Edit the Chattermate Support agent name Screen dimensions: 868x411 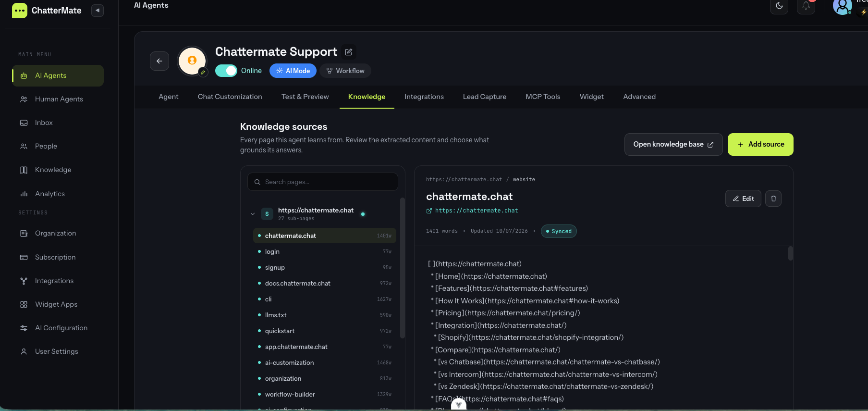click(x=349, y=52)
